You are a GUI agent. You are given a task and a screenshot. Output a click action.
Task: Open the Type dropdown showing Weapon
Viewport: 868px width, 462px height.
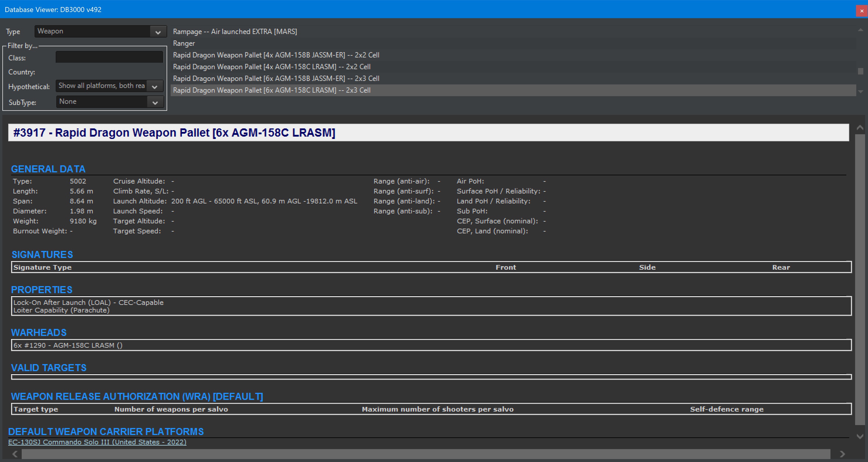pos(100,31)
